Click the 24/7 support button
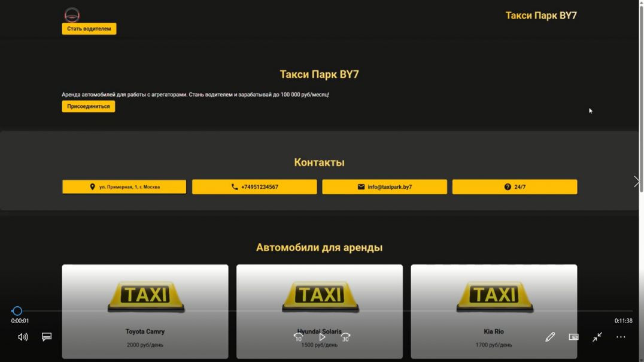The width and height of the screenshot is (644, 362). coord(515,187)
